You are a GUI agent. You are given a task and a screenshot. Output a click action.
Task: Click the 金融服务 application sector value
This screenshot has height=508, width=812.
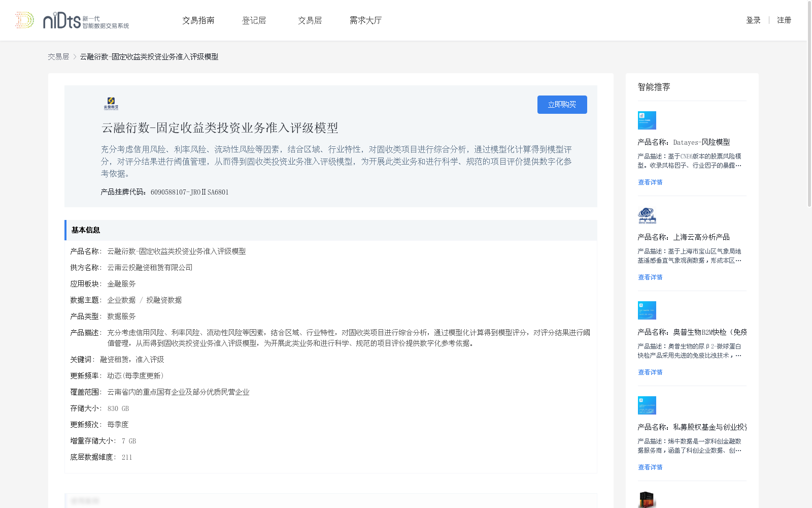coord(121,284)
